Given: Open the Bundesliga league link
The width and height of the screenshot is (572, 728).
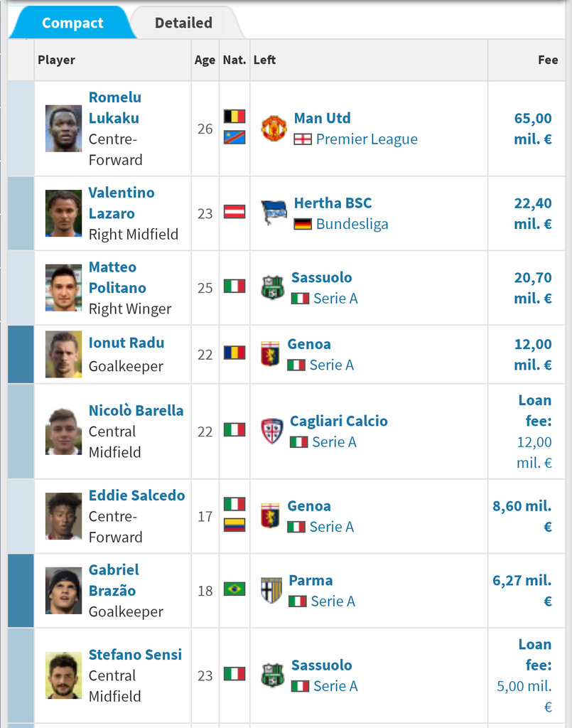Looking at the screenshot, I should tap(352, 224).
